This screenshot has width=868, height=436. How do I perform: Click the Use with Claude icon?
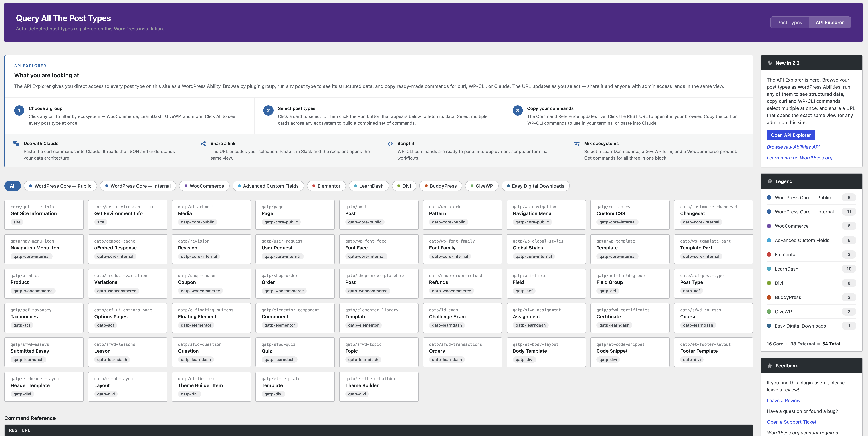(x=17, y=144)
